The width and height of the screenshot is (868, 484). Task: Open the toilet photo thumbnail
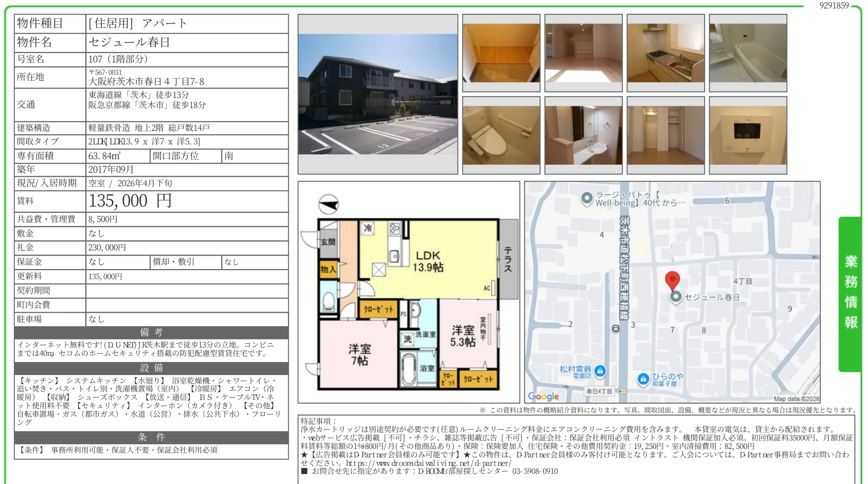pyautogui.click(x=501, y=135)
